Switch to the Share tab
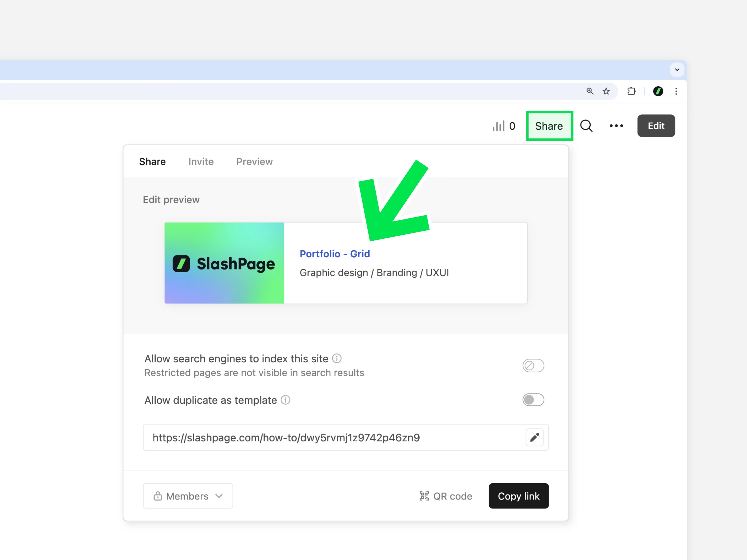The height and width of the screenshot is (560, 747). point(152,162)
